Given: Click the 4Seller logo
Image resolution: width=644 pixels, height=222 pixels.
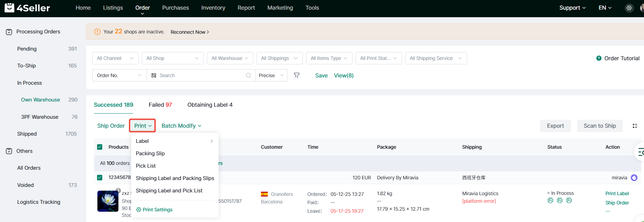Looking at the screenshot, I should pos(27,8).
